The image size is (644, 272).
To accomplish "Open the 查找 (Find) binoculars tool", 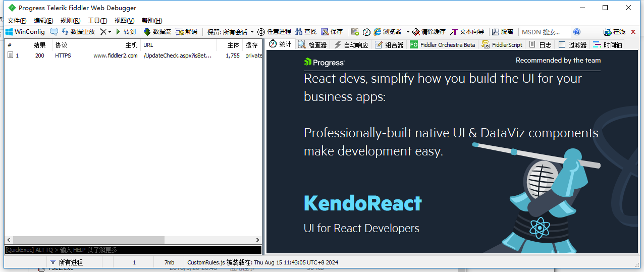I will pyautogui.click(x=306, y=32).
